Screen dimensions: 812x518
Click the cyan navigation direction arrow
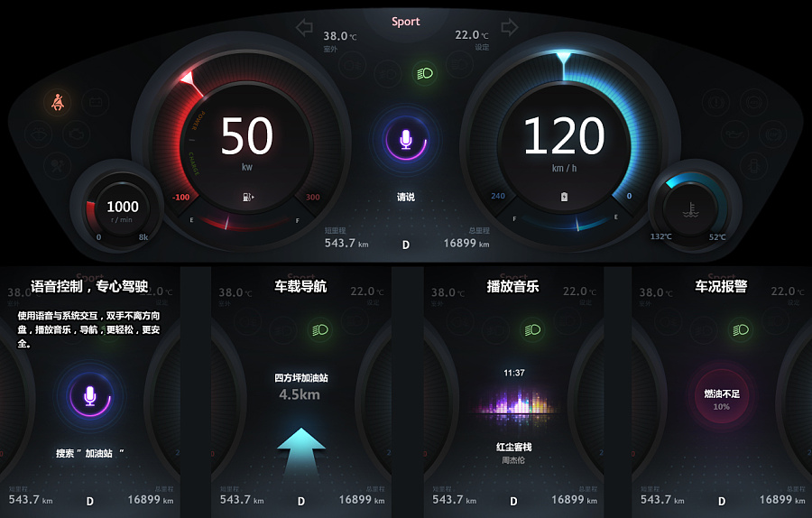[300, 450]
